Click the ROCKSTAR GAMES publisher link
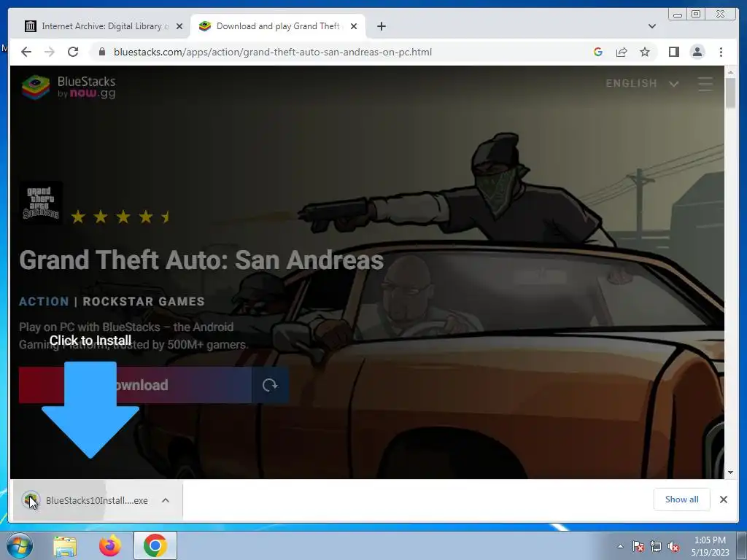Image resolution: width=747 pixels, height=560 pixels. (144, 301)
